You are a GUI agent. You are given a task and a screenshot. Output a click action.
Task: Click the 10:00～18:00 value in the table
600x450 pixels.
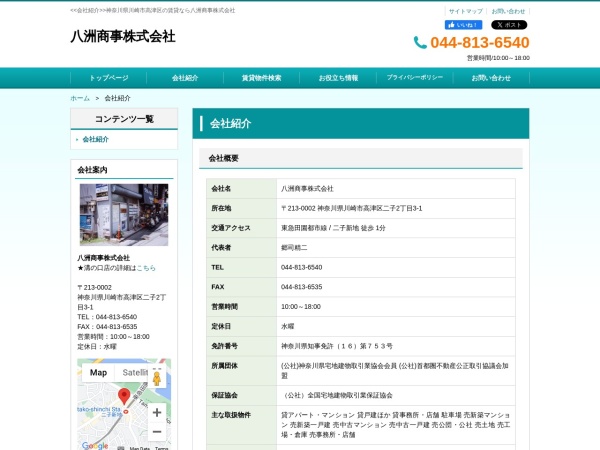click(301, 307)
